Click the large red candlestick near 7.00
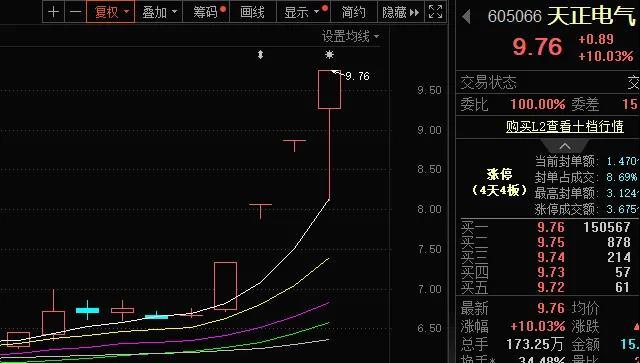 coord(225,286)
